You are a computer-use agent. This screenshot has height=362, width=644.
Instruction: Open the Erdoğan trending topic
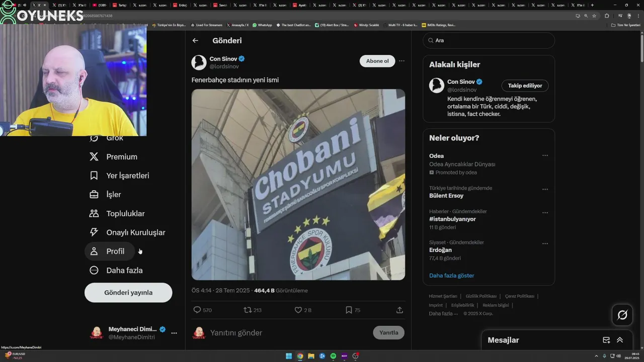[x=440, y=250]
